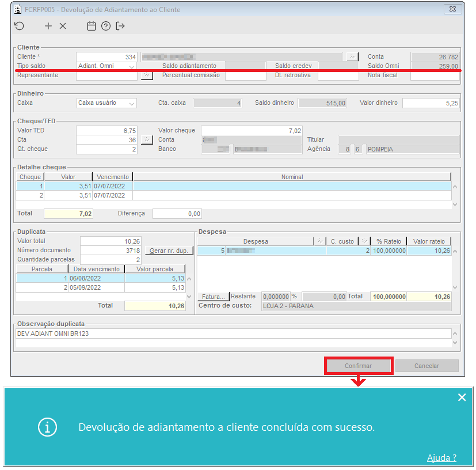
Task: Click the help question mark icon
Action: 106,26
